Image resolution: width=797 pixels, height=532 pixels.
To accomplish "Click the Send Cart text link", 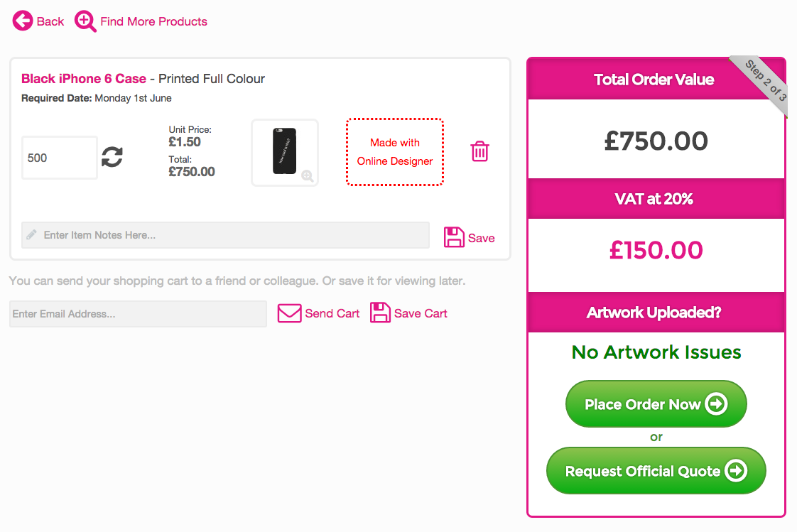I will (332, 313).
